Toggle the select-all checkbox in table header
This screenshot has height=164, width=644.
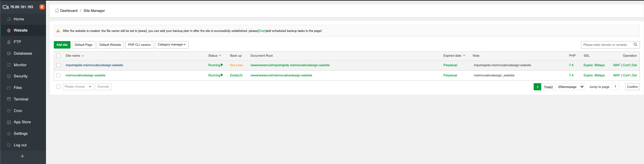(x=59, y=56)
